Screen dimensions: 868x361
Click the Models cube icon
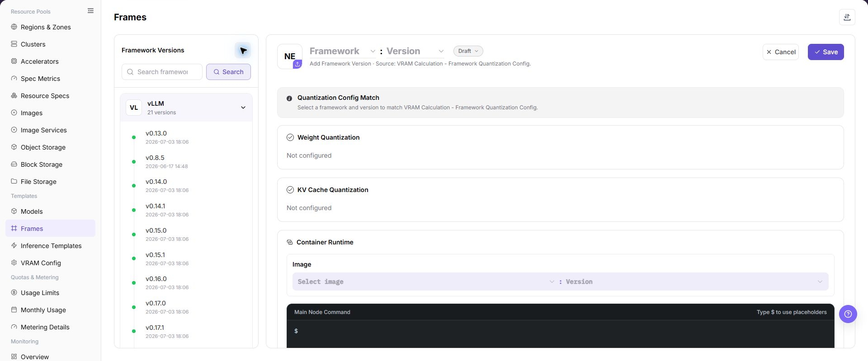[x=14, y=211]
